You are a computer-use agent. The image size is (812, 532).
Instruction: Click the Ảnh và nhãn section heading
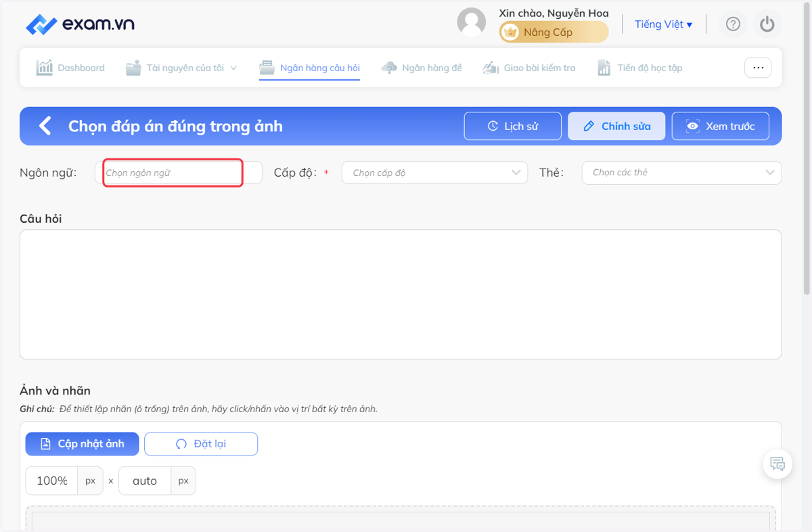click(55, 391)
